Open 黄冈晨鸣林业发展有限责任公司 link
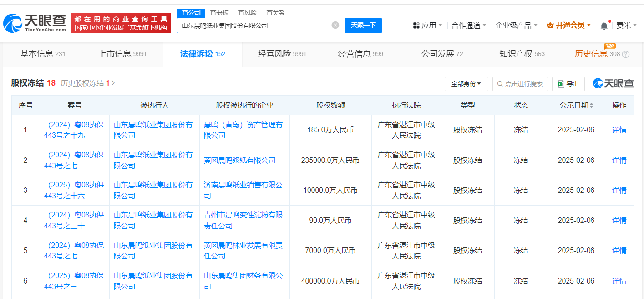644x299 pixels. [x=243, y=250]
